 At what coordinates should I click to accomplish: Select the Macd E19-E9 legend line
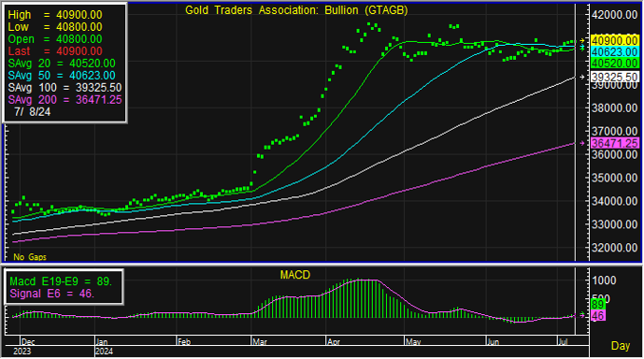tap(61, 281)
